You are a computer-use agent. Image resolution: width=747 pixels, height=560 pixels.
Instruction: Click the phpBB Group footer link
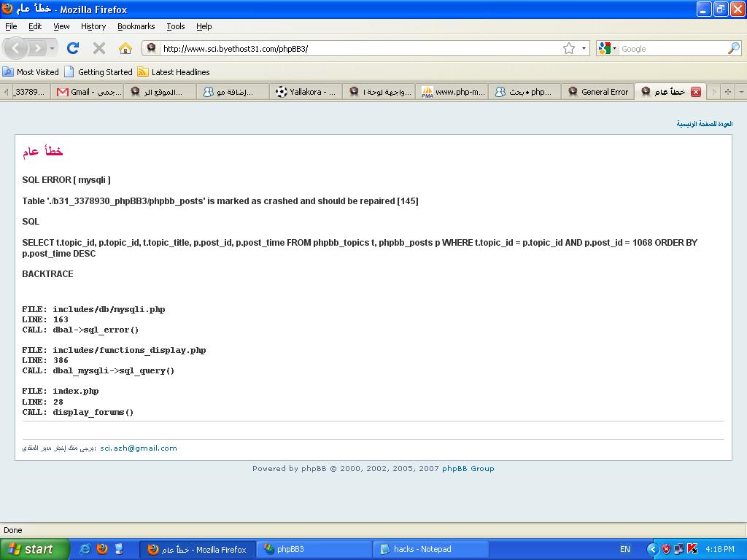[468, 469]
